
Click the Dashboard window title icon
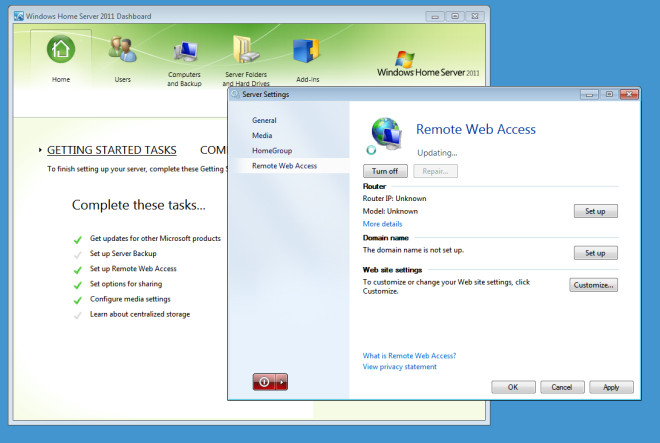coord(19,16)
